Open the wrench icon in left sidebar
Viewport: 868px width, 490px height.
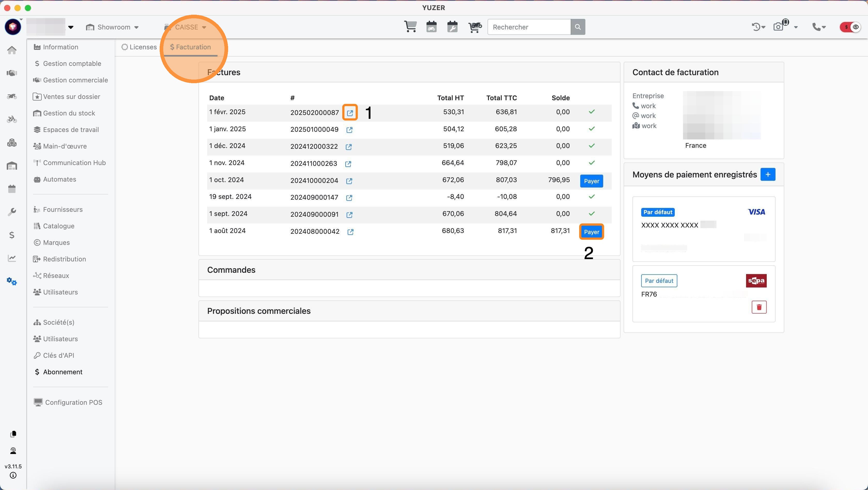[x=12, y=212]
